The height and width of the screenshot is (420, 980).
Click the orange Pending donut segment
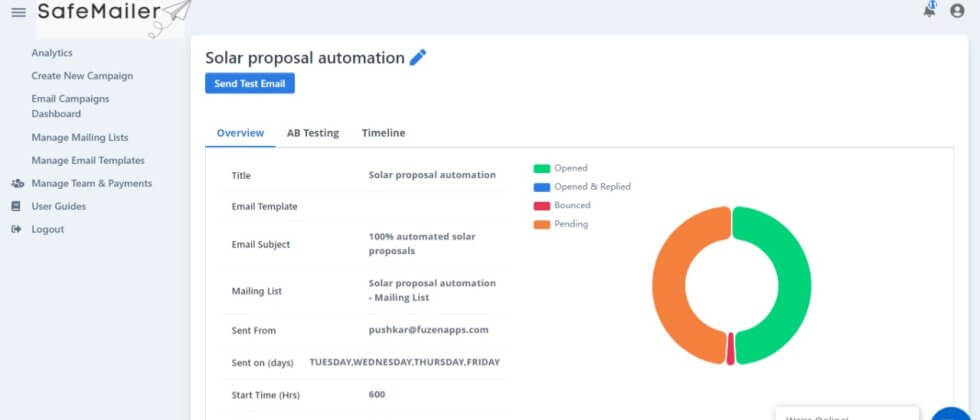pyautogui.click(x=669, y=284)
